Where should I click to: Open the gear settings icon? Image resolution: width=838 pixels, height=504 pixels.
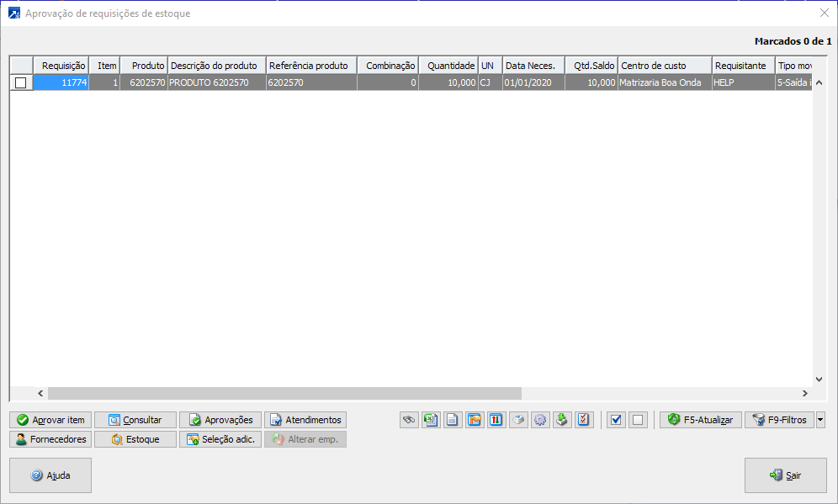pyautogui.click(x=540, y=420)
